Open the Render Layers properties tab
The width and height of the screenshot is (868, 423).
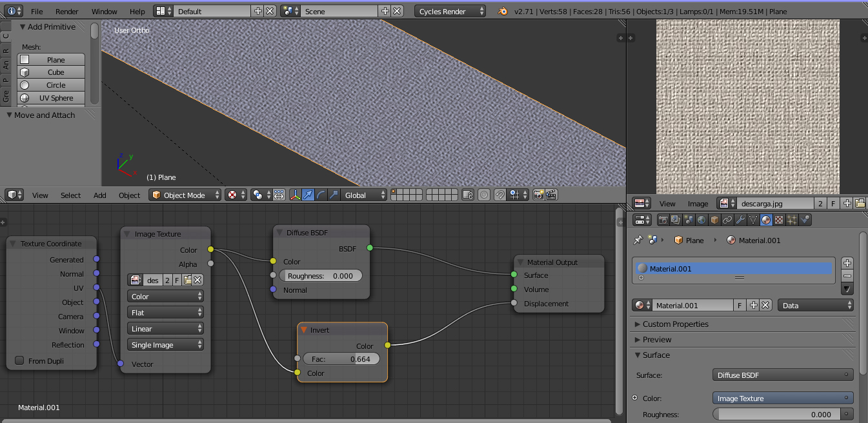point(676,220)
